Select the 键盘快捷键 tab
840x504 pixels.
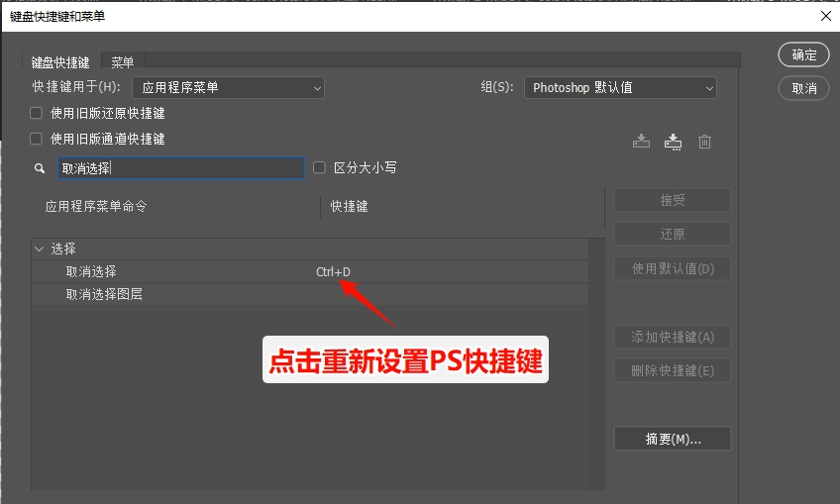pos(60,62)
